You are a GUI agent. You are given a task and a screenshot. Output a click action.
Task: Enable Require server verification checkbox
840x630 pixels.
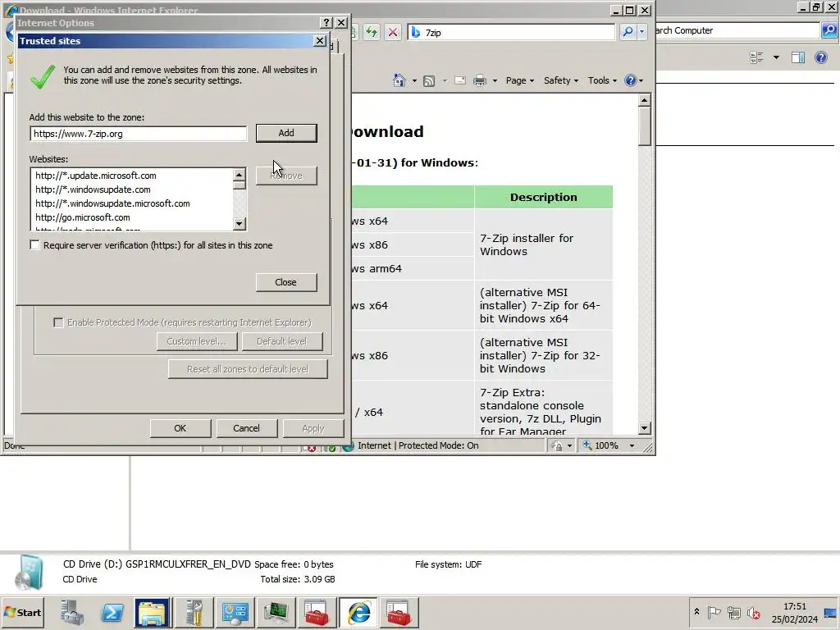tap(34, 244)
